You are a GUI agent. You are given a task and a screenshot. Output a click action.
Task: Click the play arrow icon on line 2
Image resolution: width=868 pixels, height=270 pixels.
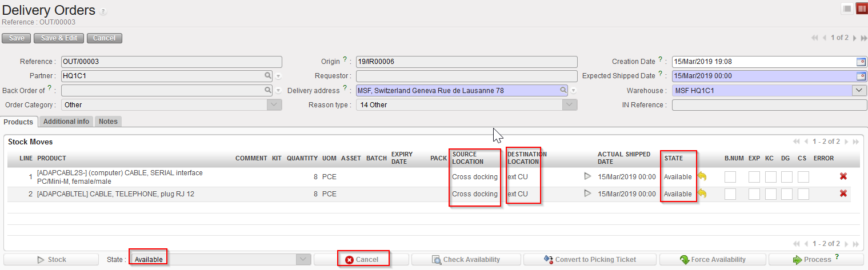[587, 194]
